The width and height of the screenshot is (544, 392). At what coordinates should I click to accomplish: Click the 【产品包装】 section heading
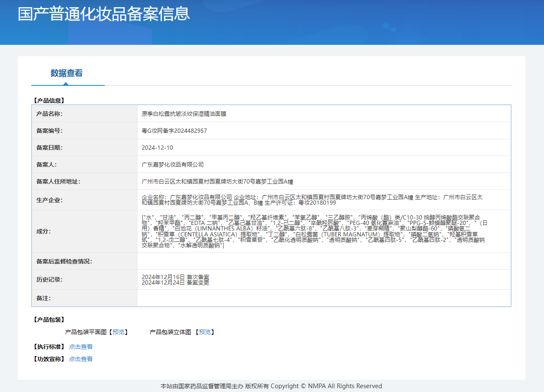click(x=49, y=320)
